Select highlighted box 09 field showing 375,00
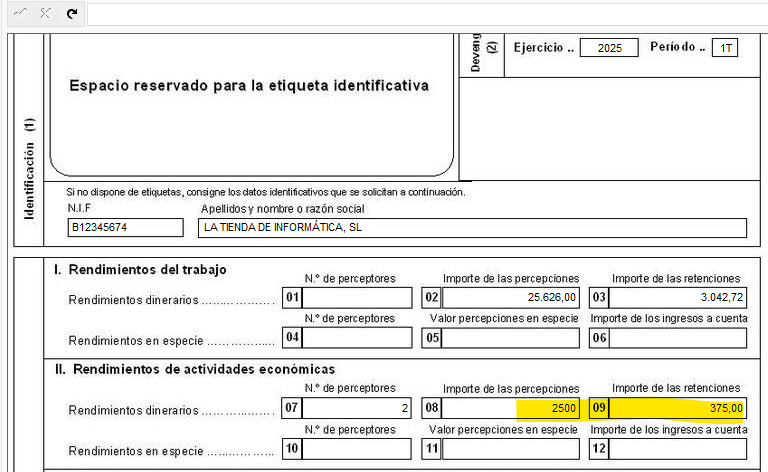The width and height of the screenshot is (768, 472). pos(678,408)
